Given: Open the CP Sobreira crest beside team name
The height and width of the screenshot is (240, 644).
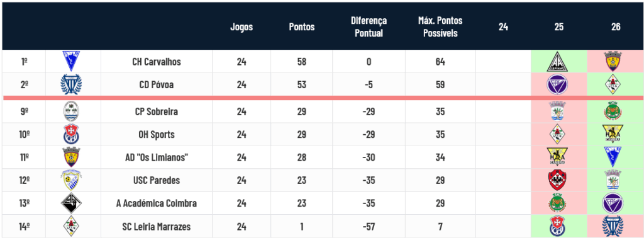Looking at the screenshot, I should pos(72,111).
